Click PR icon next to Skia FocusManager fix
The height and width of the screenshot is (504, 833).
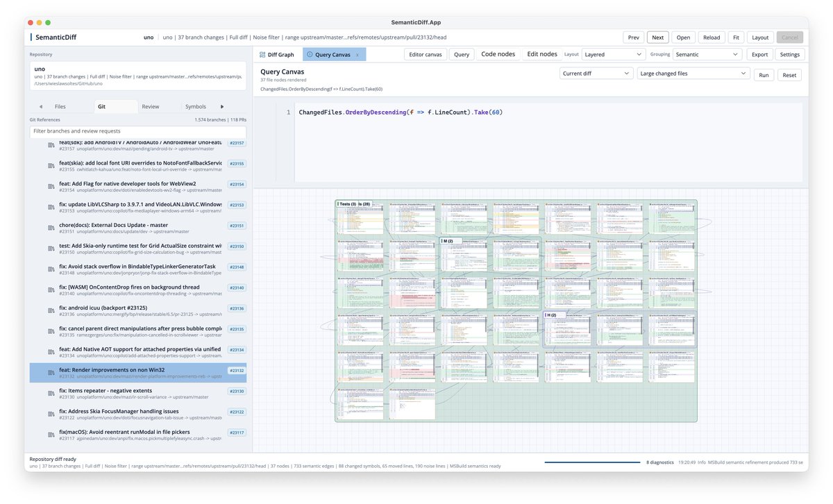[51, 414]
